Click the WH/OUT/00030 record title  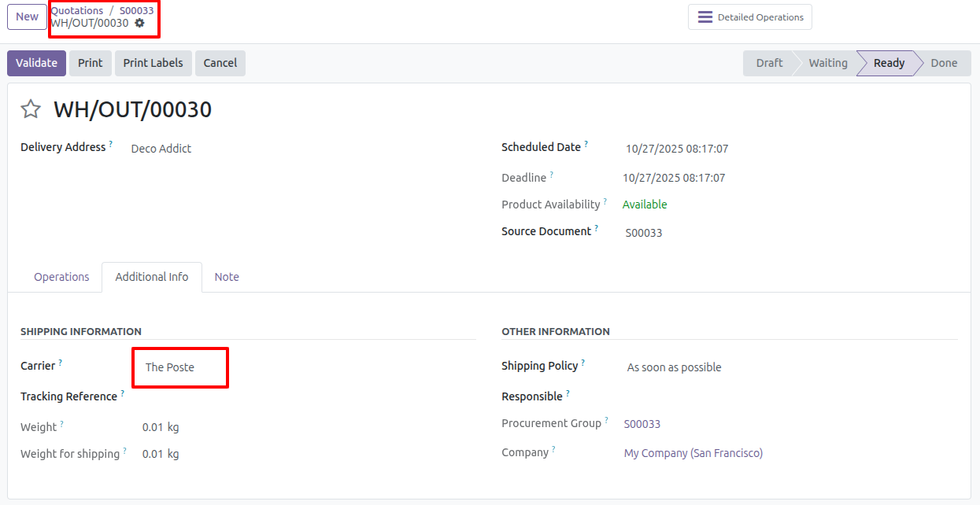(132, 109)
